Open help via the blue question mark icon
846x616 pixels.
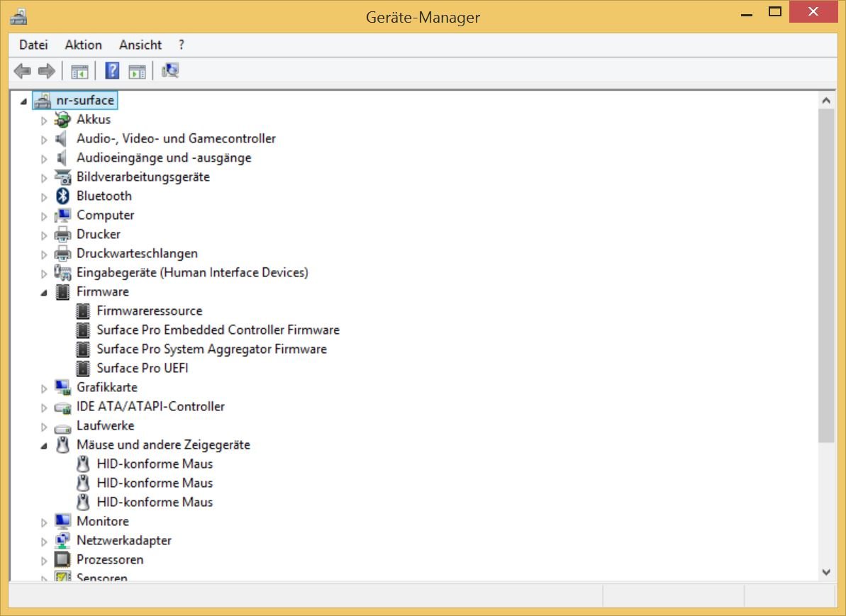click(x=112, y=71)
